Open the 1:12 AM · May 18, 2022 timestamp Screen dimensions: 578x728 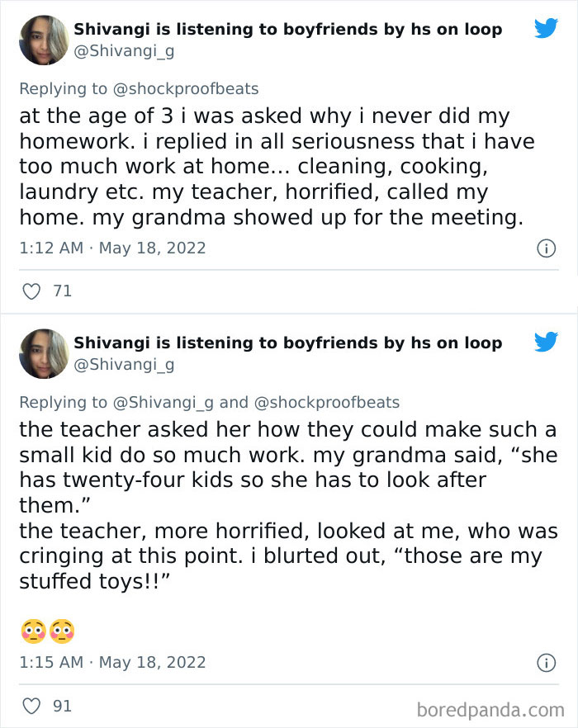(112, 248)
